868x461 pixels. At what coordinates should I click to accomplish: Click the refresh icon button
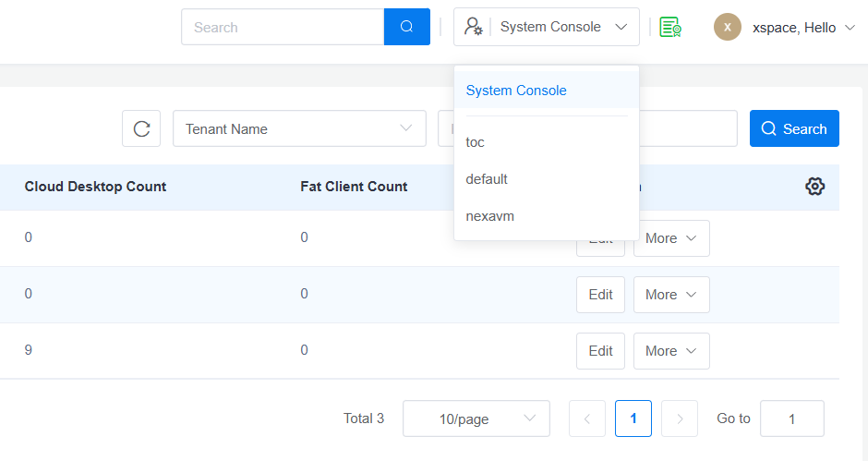(x=141, y=128)
